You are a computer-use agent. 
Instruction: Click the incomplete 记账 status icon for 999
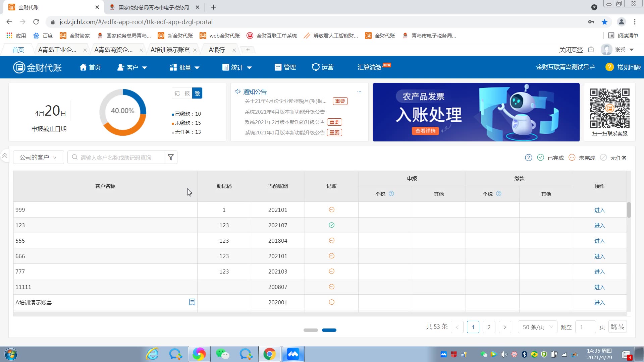(x=331, y=209)
